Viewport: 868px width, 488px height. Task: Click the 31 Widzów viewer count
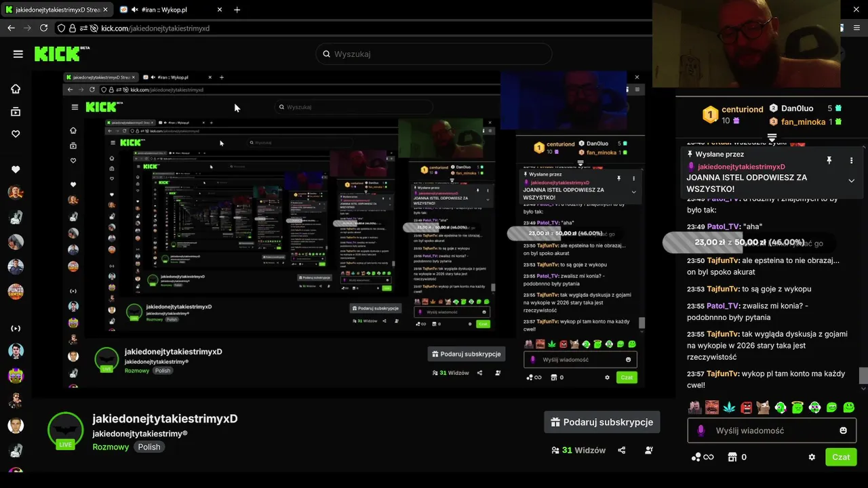point(578,450)
